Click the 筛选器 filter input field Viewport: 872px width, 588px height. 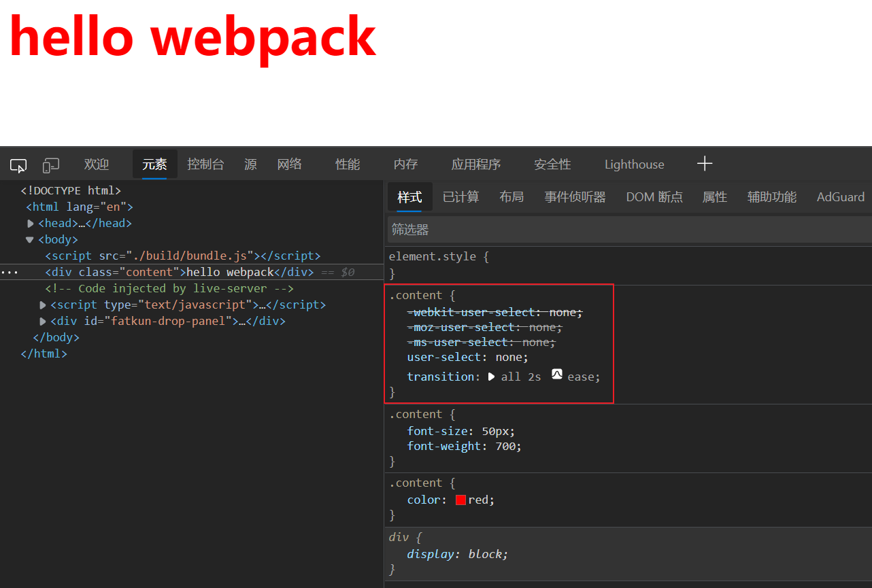629,230
